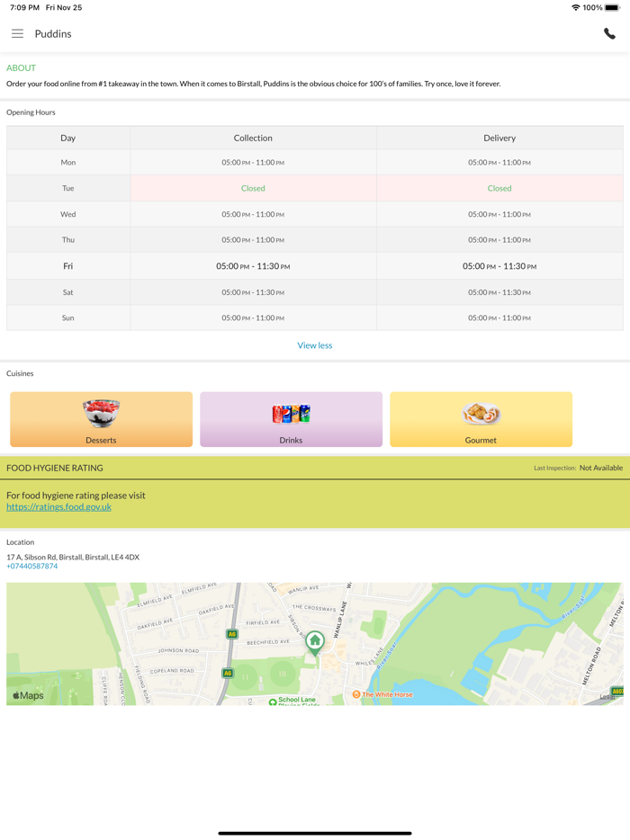Click the Location section label
This screenshot has width=630, height=840.
(x=21, y=542)
